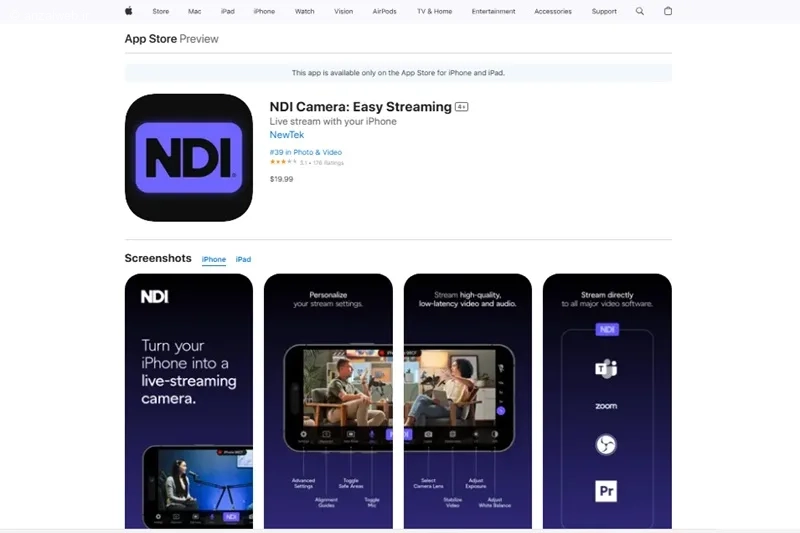Click the Apple logo in navigation bar
This screenshot has height=533, width=800.
[x=129, y=11]
